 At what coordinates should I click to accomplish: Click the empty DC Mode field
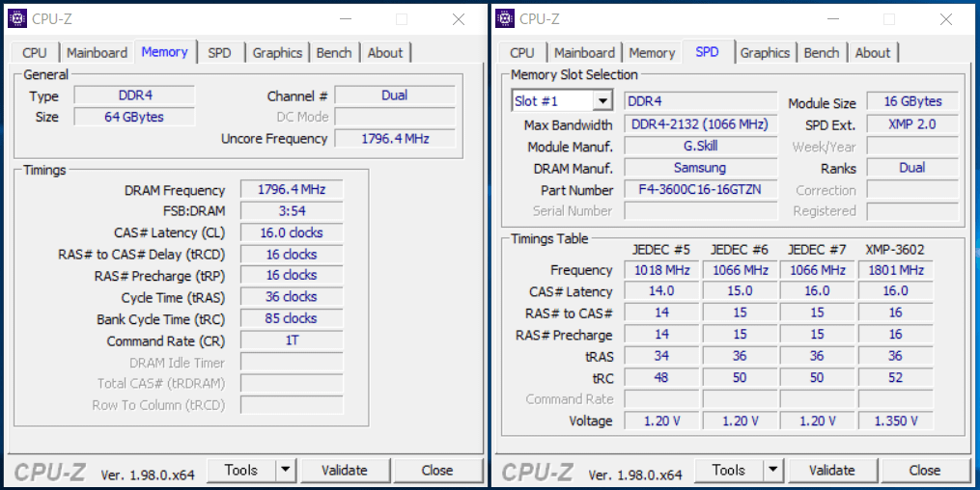(x=395, y=117)
